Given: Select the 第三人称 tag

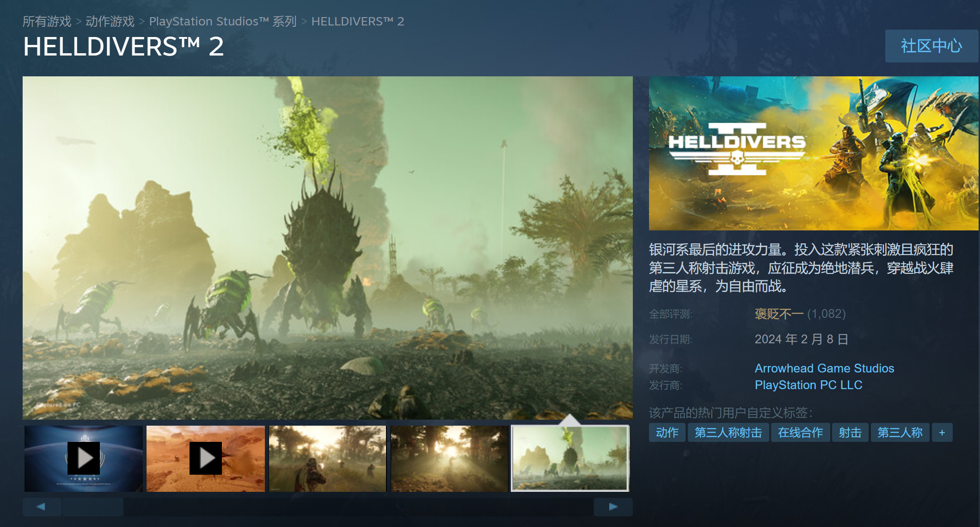Looking at the screenshot, I should 900,433.
